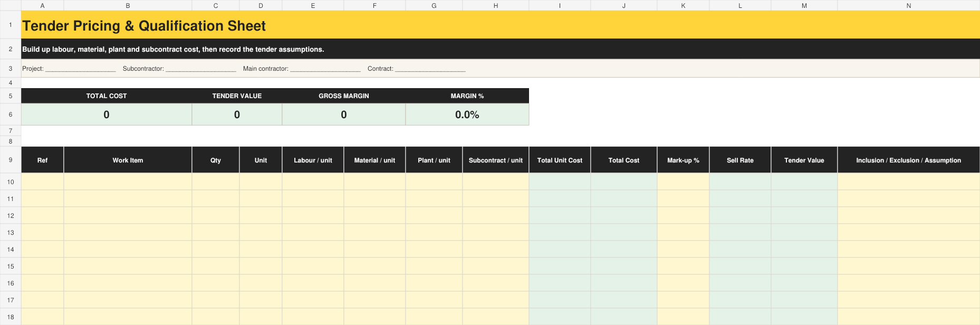Click the Qty column header
The image size is (980, 325).
pos(216,160)
